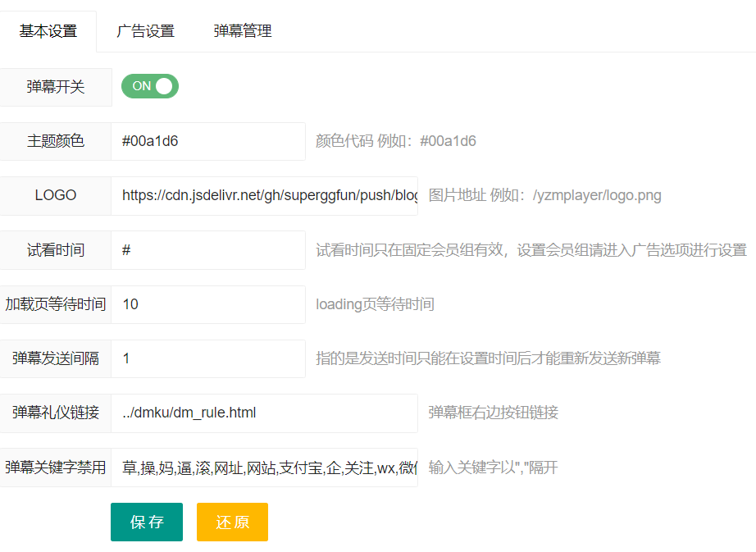Click the hint text 输入关键字以","隔开
This screenshot has height=552, width=756.
(x=494, y=468)
